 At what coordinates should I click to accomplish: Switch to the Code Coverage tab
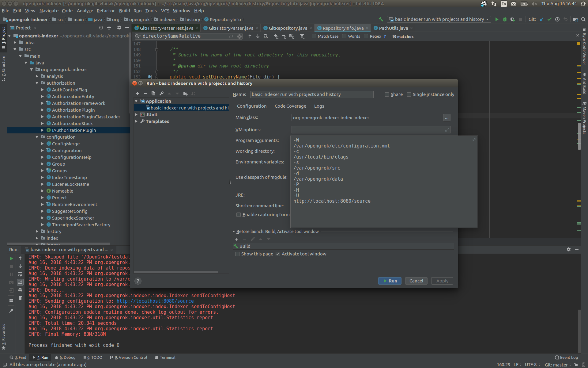click(290, 106)
